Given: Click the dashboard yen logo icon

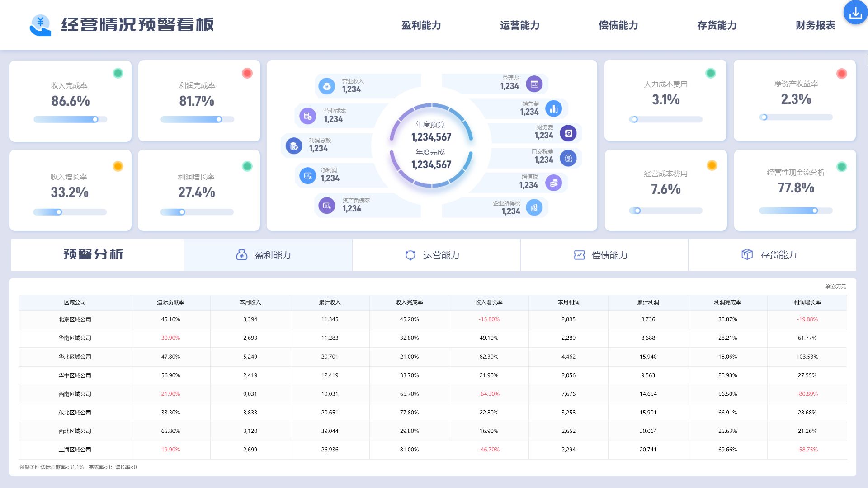Looking at the screenshot, I should pos(41,25).
